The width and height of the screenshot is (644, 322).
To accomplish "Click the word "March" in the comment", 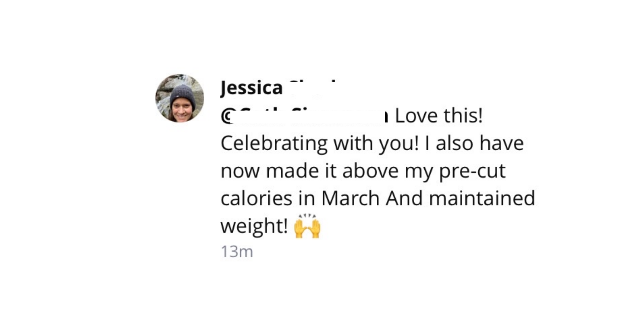I will tap(350, 198).
